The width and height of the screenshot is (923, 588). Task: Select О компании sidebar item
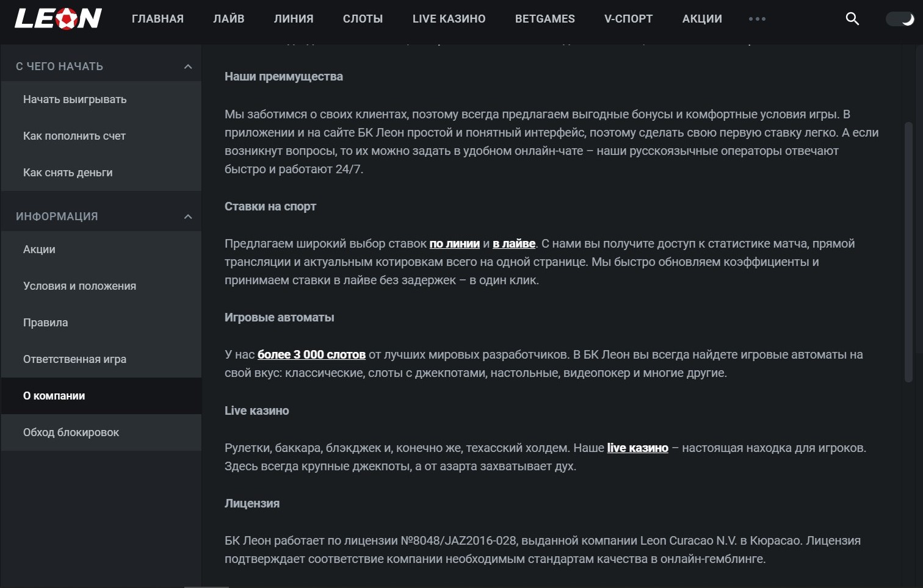101,396
